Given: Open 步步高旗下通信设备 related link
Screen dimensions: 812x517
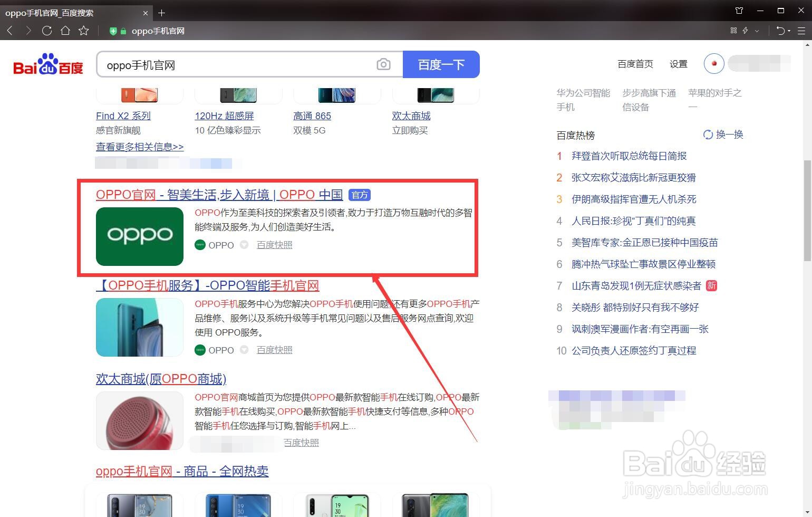Looking at the screenshot, I should [x=649, y=100].
